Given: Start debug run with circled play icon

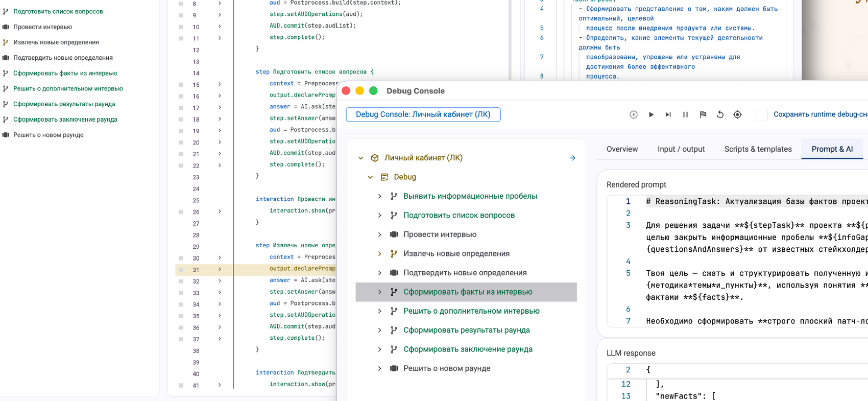Looking at the screenshot, I should tap(633, 114).
